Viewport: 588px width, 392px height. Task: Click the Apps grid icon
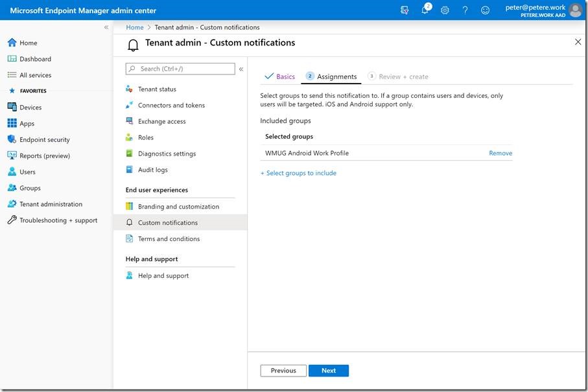click(x=12, y=123)
